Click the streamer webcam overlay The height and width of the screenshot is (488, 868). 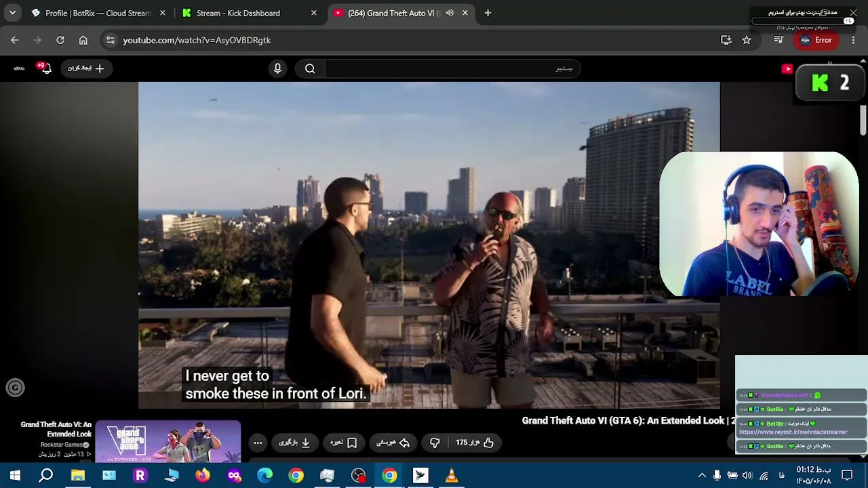pos(758,224)
